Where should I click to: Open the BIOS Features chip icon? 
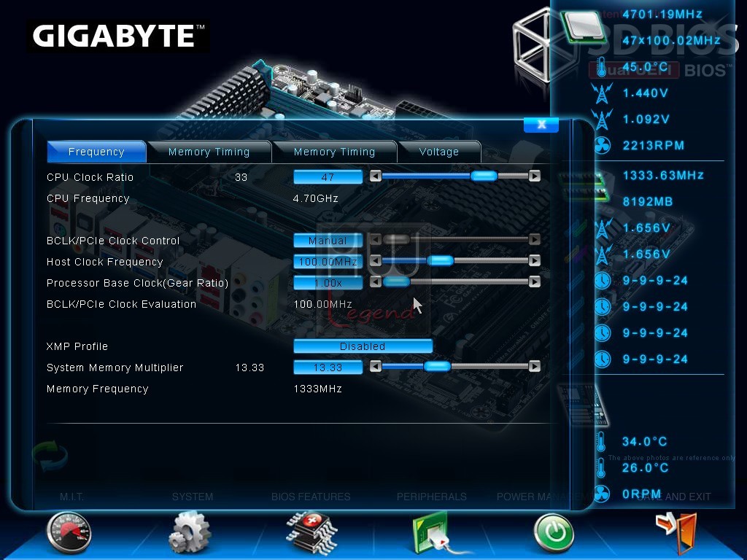(311, 532)
